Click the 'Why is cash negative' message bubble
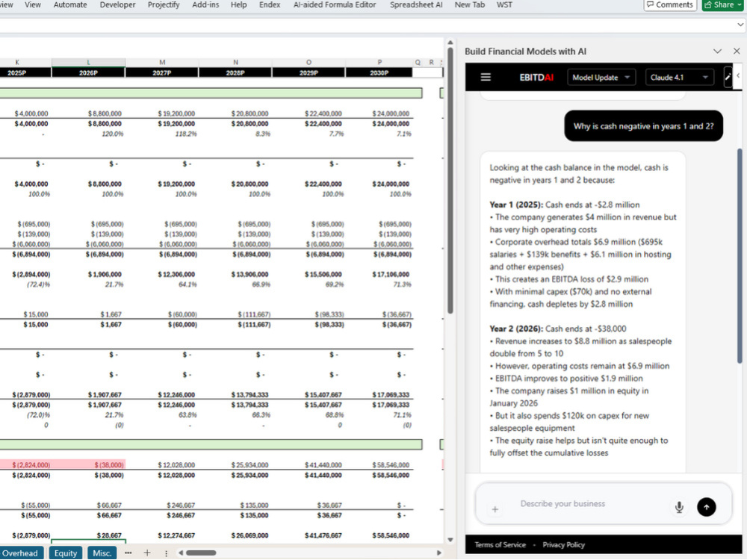The width and height of the screenshot is (747, 560). [643, 126]
